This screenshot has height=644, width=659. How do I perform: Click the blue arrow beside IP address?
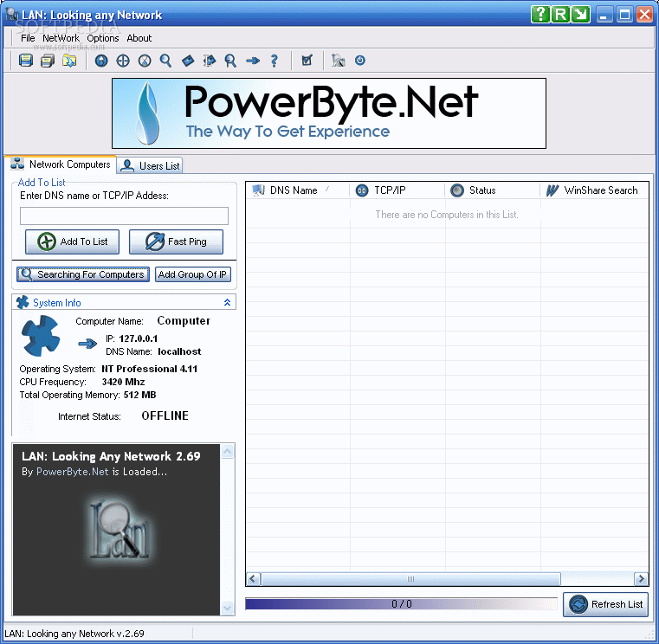pyautogui.click(x=87, y=344)
